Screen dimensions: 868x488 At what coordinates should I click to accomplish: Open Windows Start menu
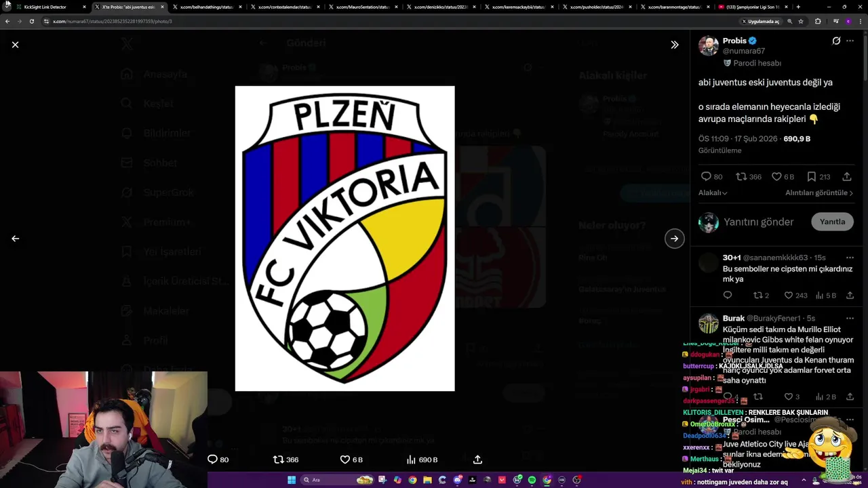pos(292,480)
